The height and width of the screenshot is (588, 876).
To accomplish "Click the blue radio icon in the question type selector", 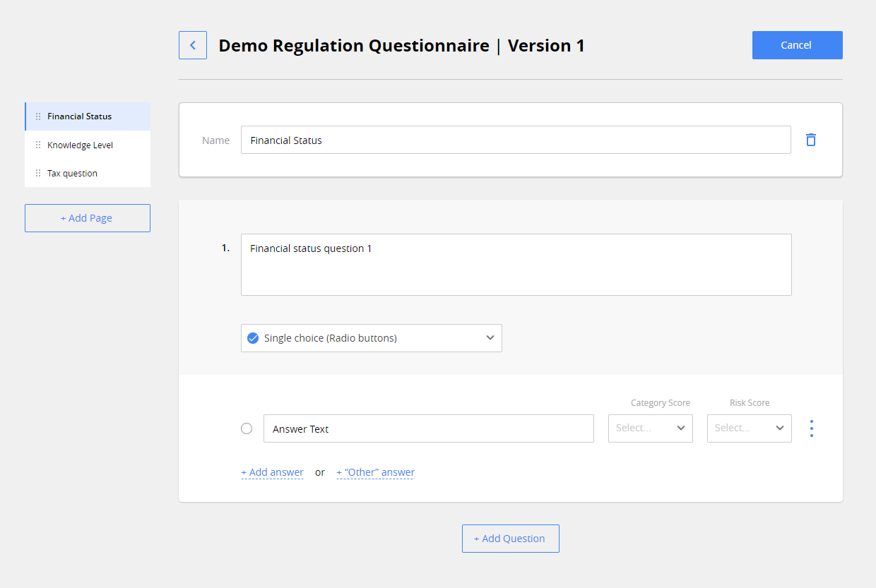I will click(x=252, y=338).
